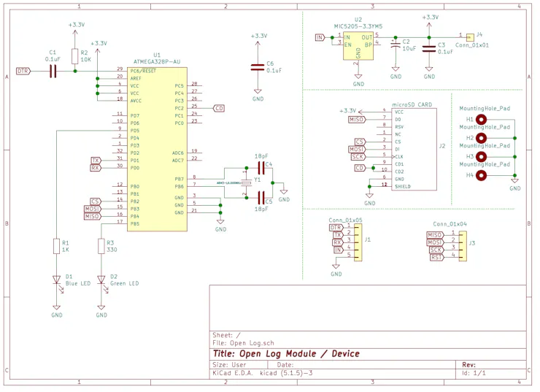Click the 'Rev:' field in title block
The height and width of the screenshot is (392, 540).
[468, 365]
